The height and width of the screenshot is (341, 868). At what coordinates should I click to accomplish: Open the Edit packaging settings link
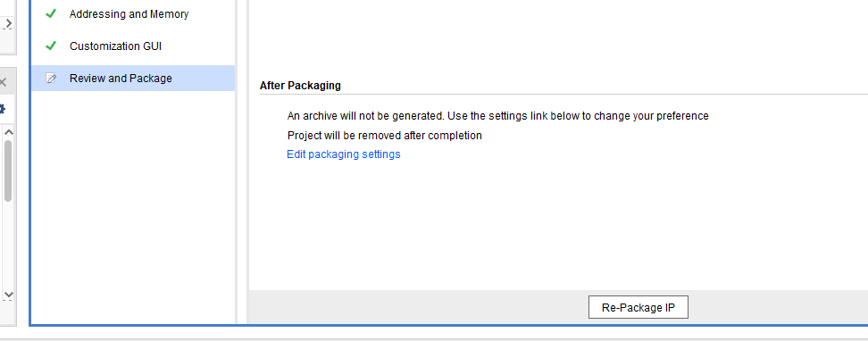click(x=343, y=154)
